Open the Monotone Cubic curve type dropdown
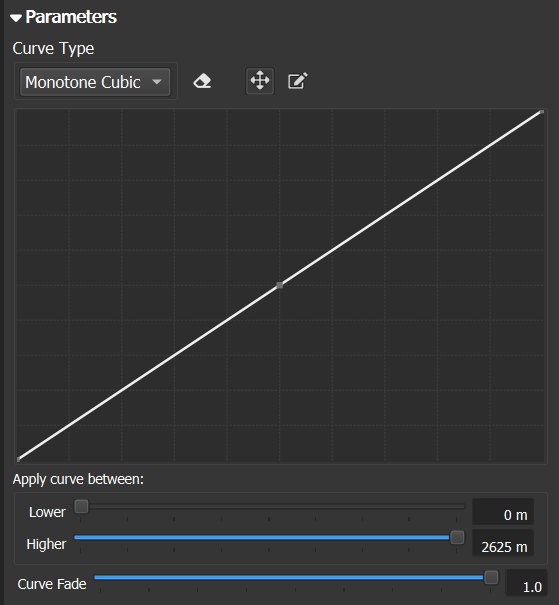This screenshot has height=605, width=559. (95, 82)
